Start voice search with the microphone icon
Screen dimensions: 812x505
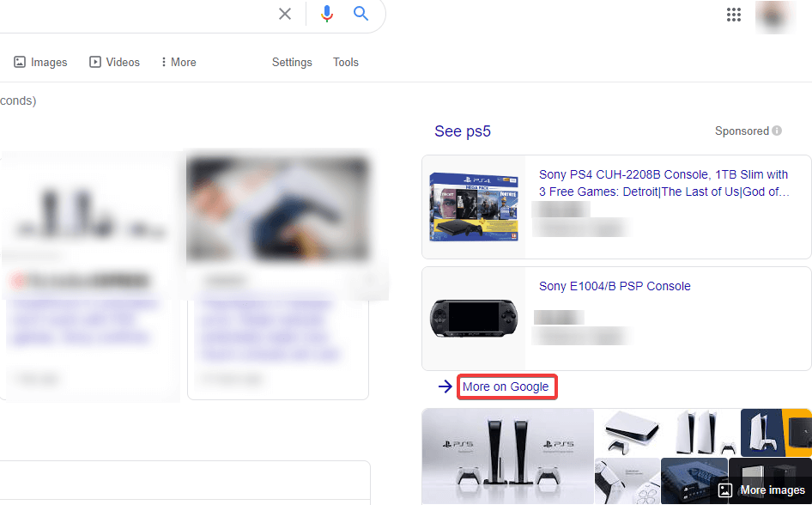pos(327,14)
